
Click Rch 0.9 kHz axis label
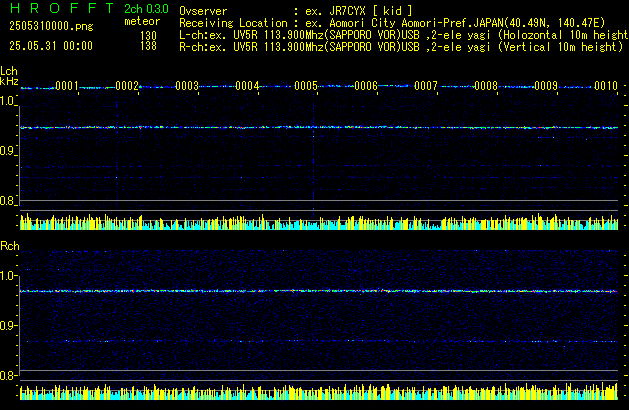pos(7,325)
